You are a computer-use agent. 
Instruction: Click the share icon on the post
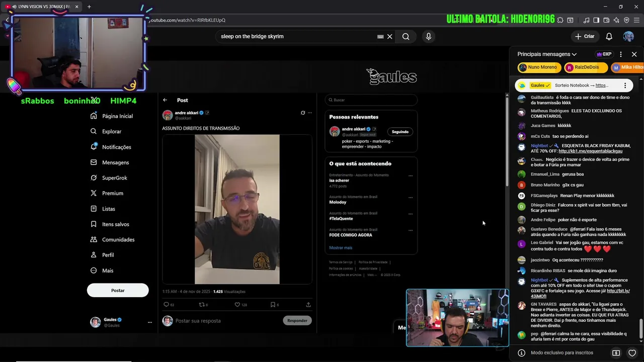click(x=308, y=304)
